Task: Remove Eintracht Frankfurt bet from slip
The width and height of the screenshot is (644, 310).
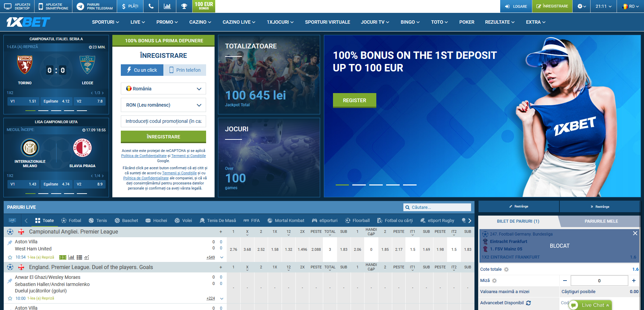Action: 635,233
